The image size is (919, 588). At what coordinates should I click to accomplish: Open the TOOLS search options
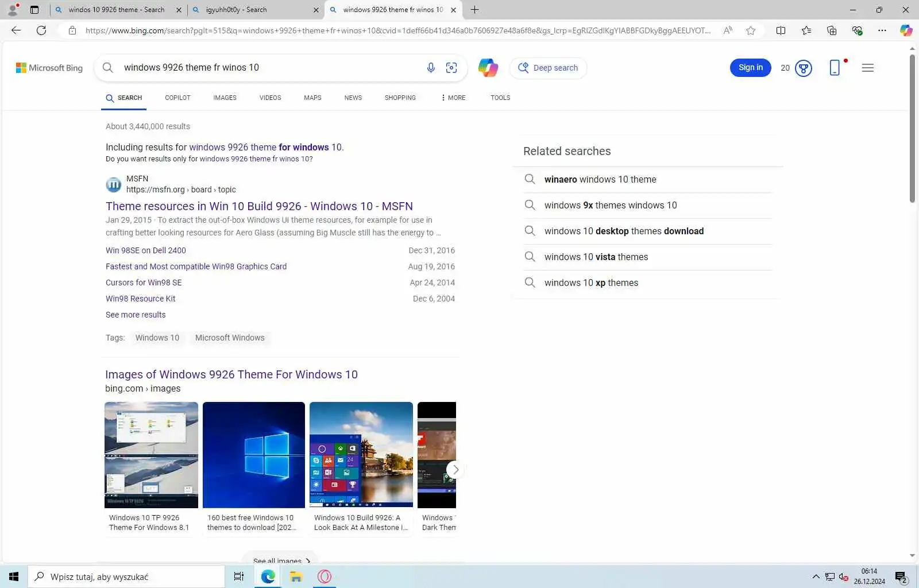tap(500, 98)
